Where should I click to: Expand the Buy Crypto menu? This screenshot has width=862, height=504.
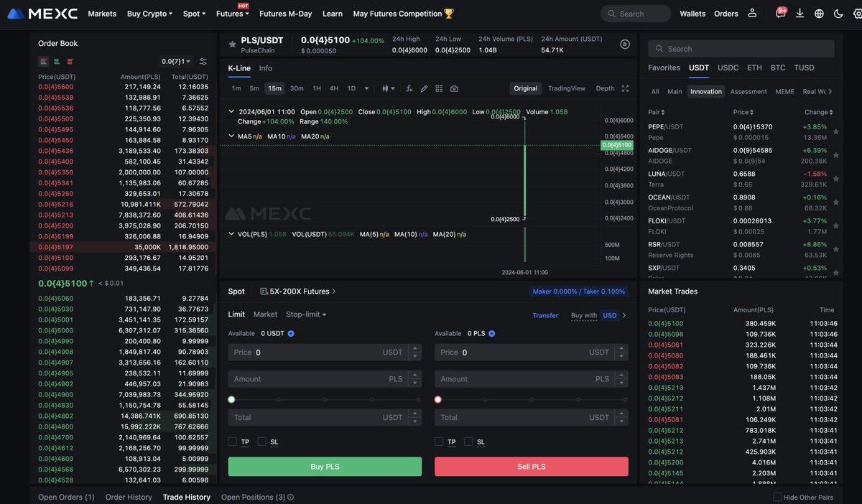point(149,14)
